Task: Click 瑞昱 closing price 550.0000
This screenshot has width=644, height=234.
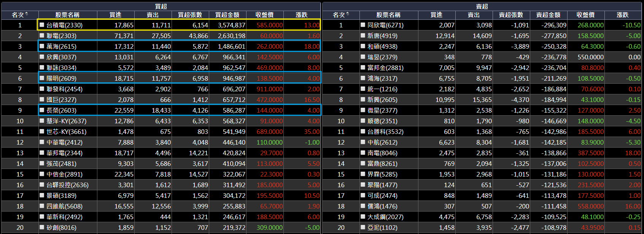Action: pos(591,57)
